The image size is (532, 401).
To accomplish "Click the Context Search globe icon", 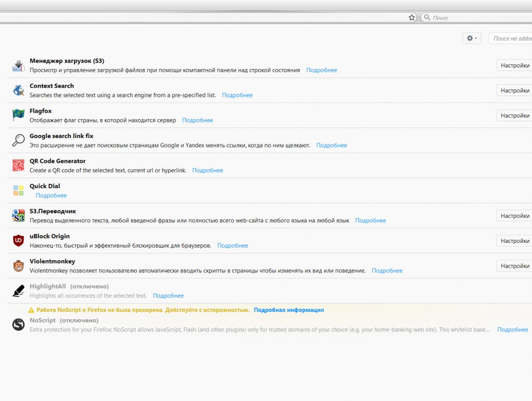I will pyautogui.click(x=18, y=90).
